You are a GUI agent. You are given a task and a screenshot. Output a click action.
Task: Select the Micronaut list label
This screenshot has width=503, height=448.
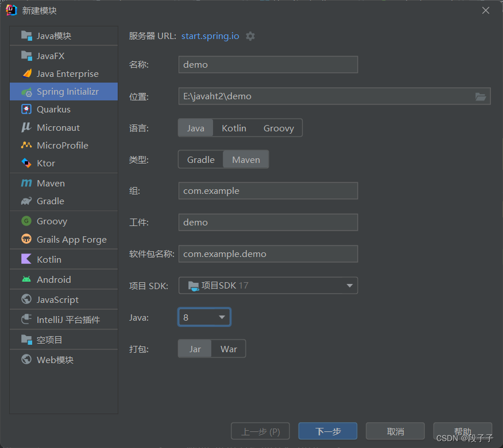point(58,127)
